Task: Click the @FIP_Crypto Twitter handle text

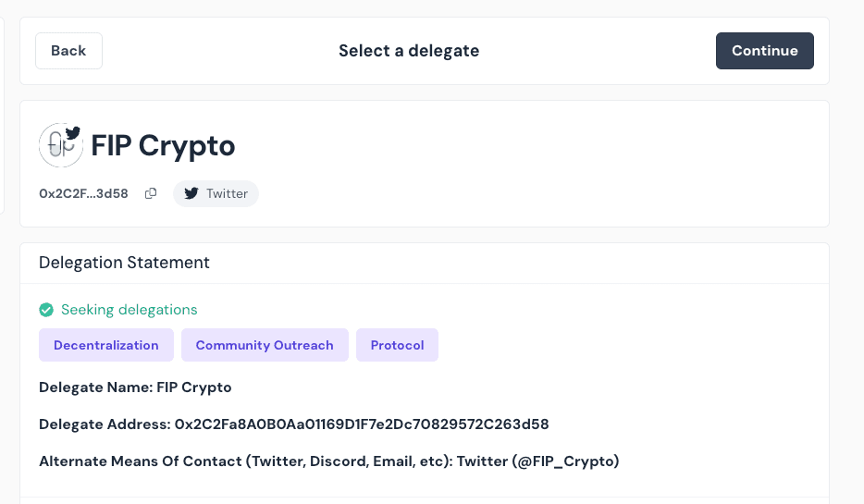Action: (565, 461)
